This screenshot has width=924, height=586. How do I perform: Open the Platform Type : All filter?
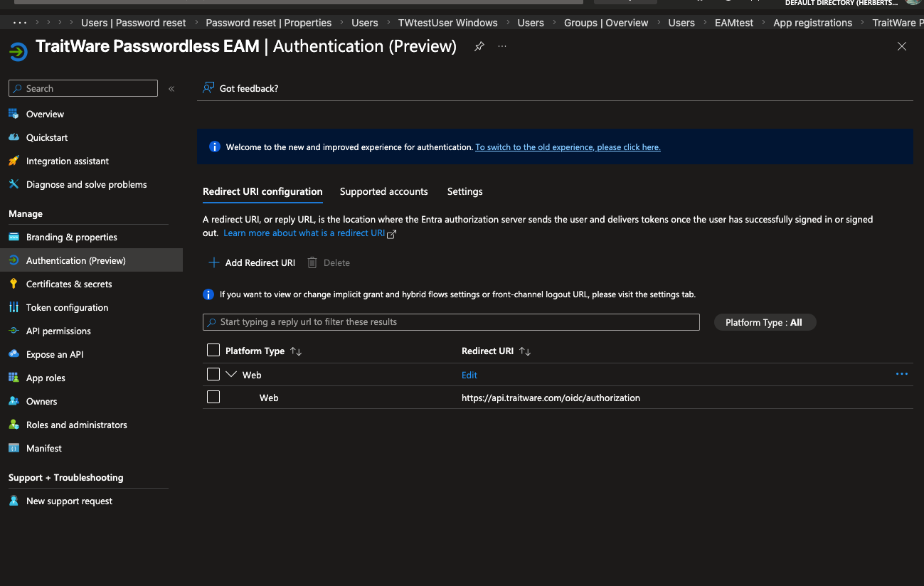[765, 322]
